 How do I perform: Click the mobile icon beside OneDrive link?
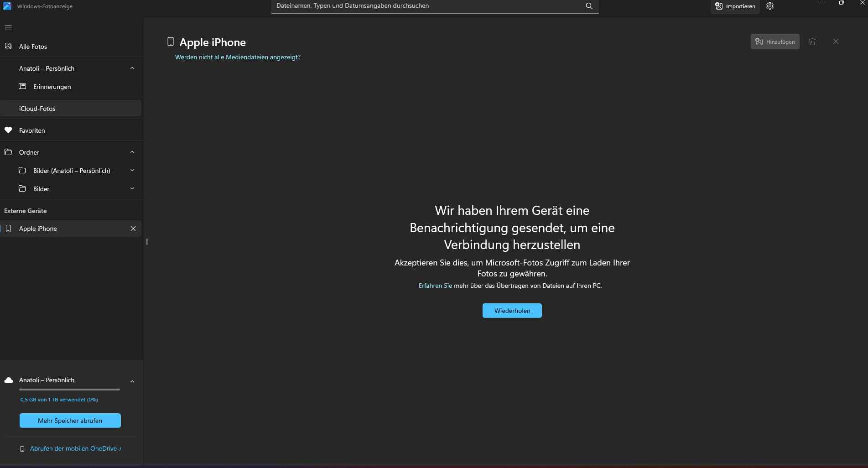point(22,449)
